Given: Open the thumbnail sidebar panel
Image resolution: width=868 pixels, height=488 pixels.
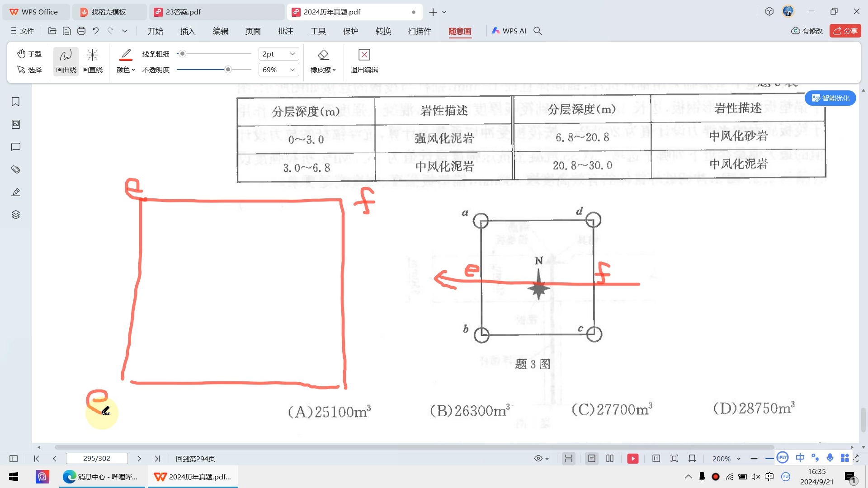Looking at the screenshot, I should point(16,124).
